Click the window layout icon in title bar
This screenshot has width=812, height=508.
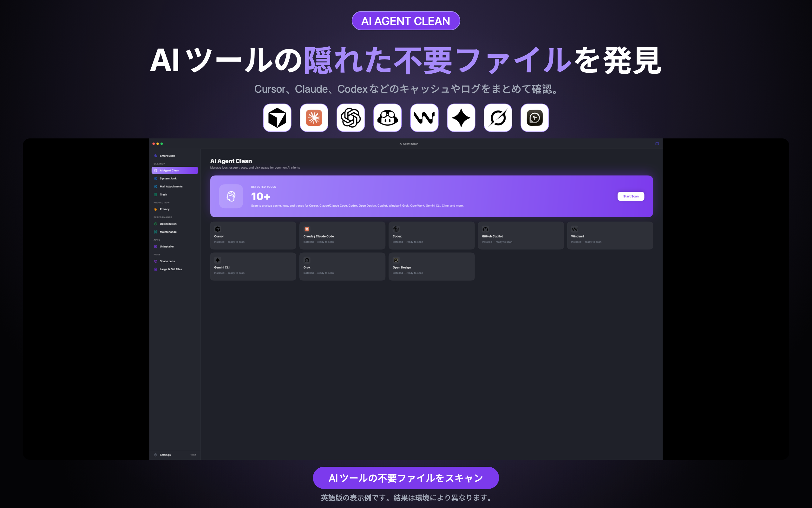[657, 144]
